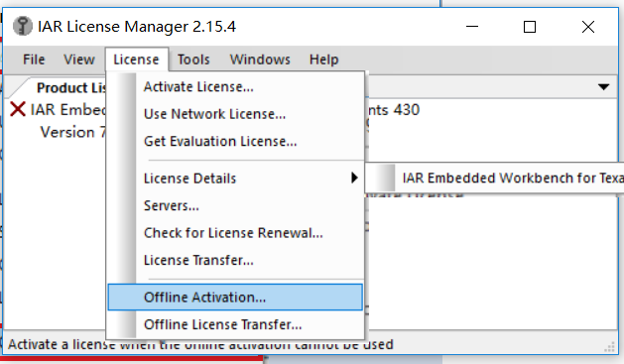Pick Get Evaluation License... option
Image resolution: width=624 pixels, height=364 pixels.
[x=235, y=141]
